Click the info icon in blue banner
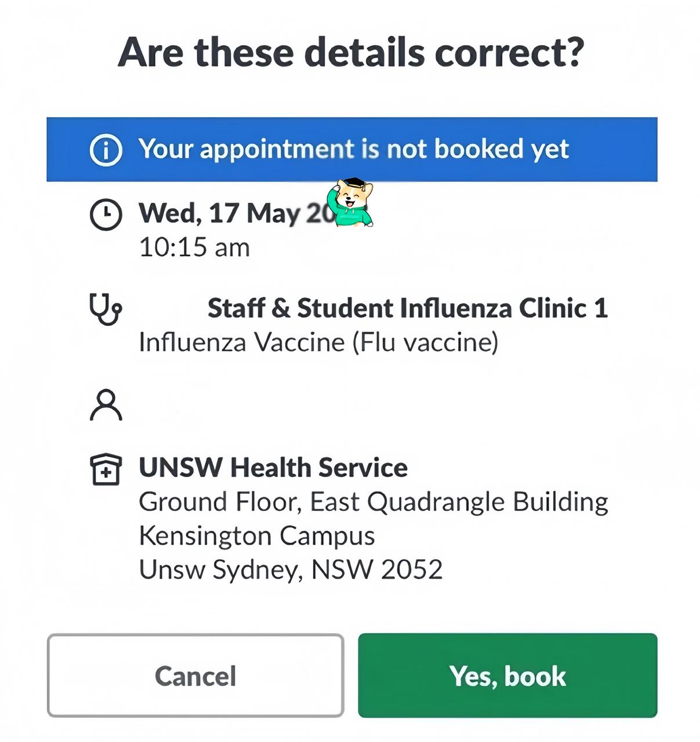 (x=106, y=150)
